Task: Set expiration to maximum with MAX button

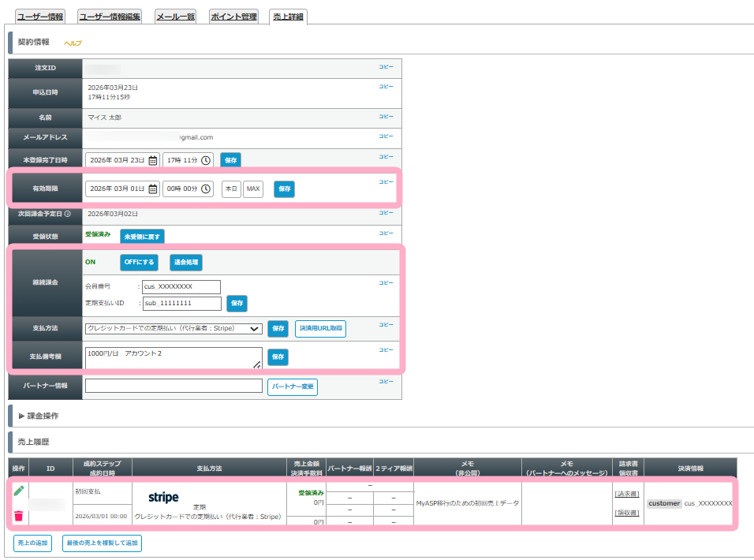Action: tap(252, 189)
